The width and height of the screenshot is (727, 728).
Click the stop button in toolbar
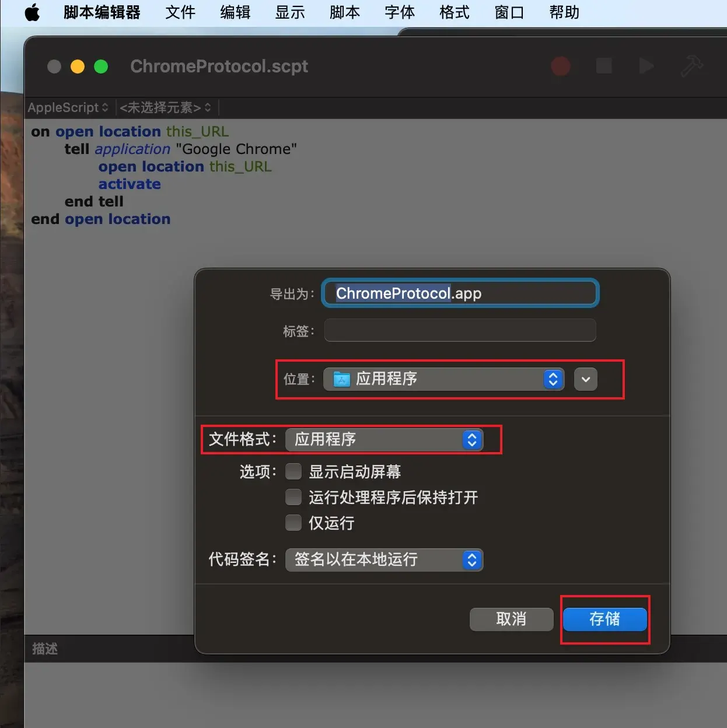(604, 66)
